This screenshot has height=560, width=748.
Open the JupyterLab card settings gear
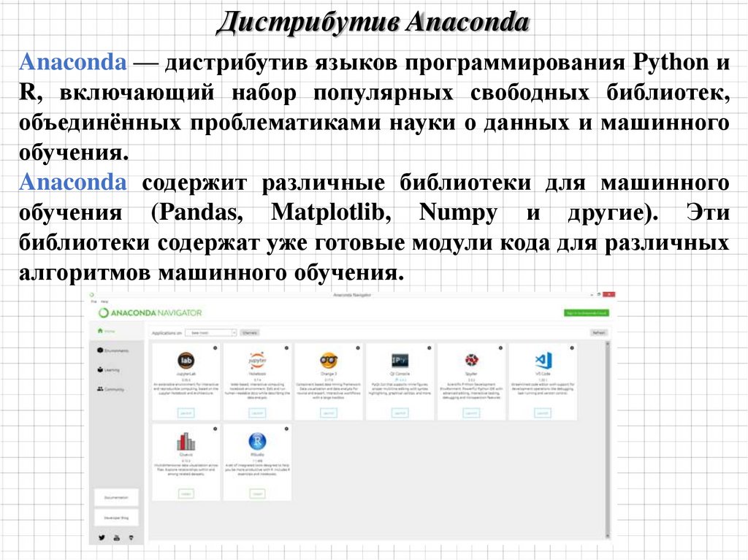tap(215, 348)
